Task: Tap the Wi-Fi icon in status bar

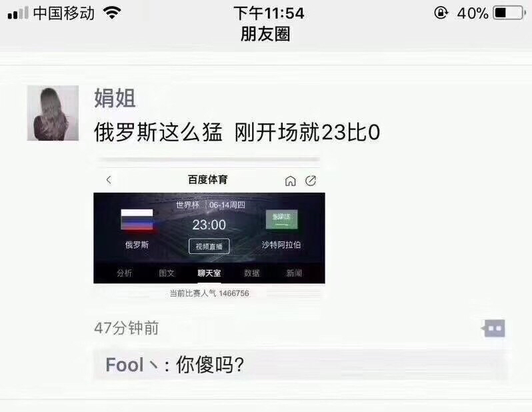Action: point(112,13)
